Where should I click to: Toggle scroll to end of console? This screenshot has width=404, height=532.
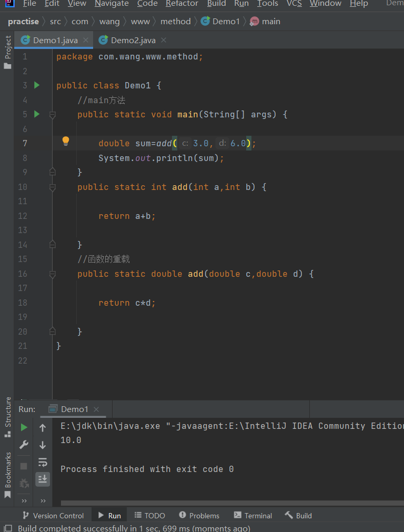click(x=43, y=479)
